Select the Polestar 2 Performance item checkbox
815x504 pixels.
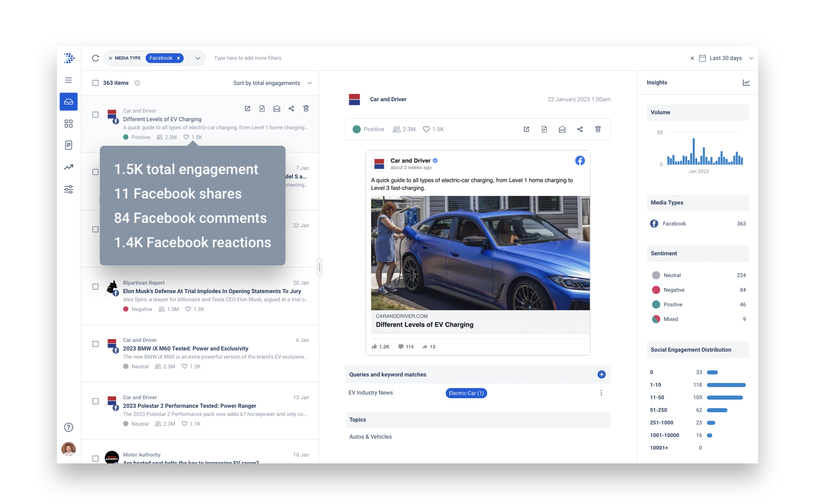(95, 401)
